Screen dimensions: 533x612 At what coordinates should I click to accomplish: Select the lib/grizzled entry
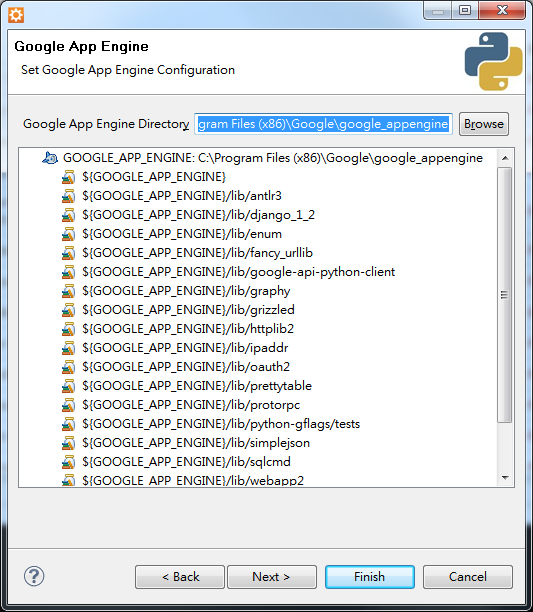point(188,310)
